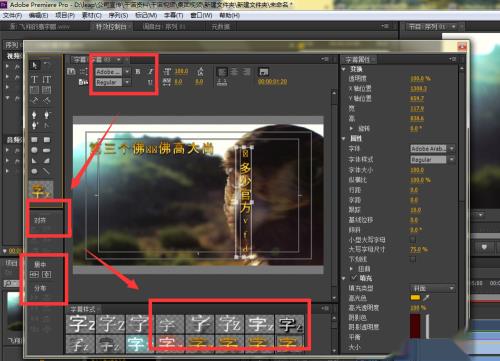Switch to the 元数据 tab

click(x=220, y=27)
